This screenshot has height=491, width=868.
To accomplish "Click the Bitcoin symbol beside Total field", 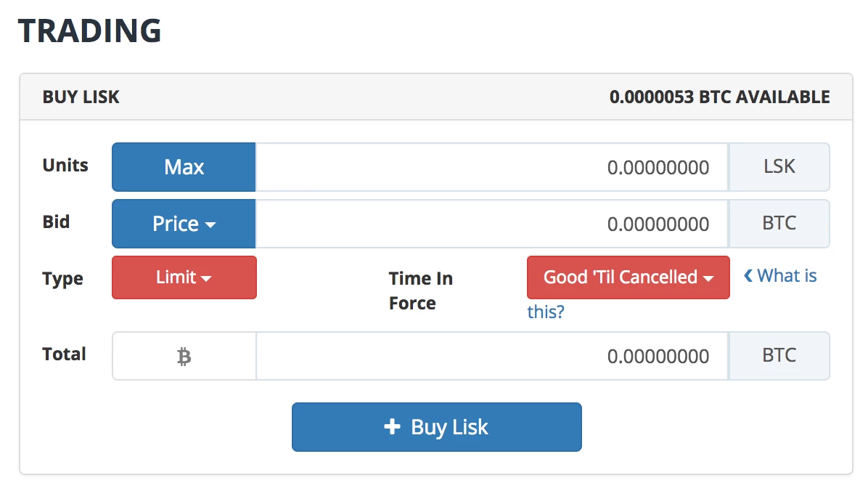I will tap(184, 356).
